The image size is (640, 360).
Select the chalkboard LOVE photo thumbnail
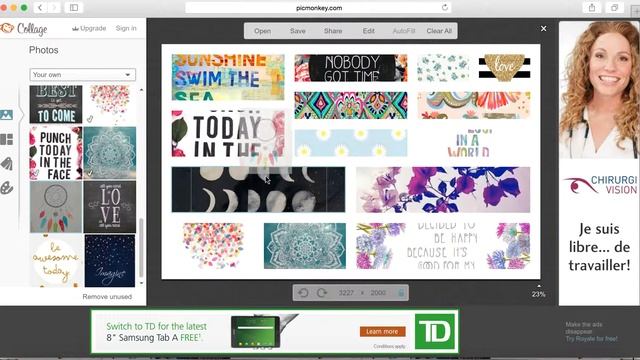tap(110, 207)
